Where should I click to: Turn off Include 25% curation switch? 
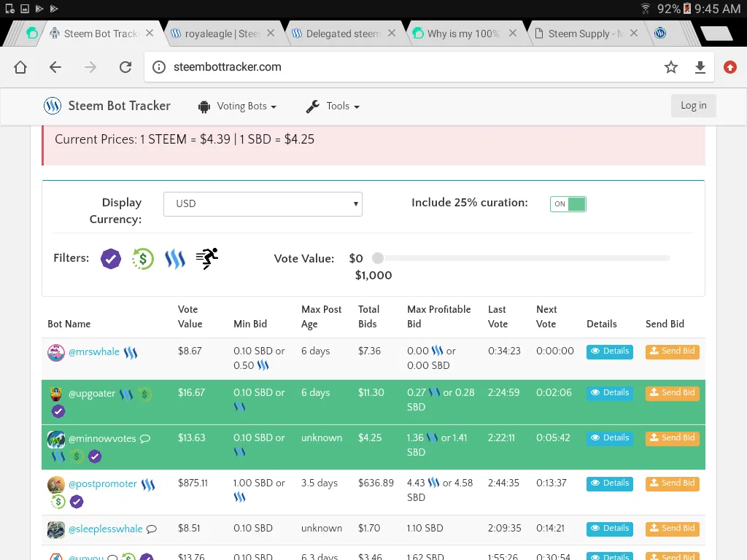568,204
